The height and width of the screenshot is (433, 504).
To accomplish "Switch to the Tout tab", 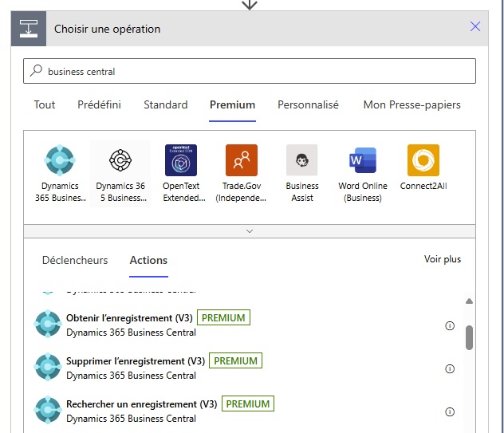I will click(x=45, y=104).
